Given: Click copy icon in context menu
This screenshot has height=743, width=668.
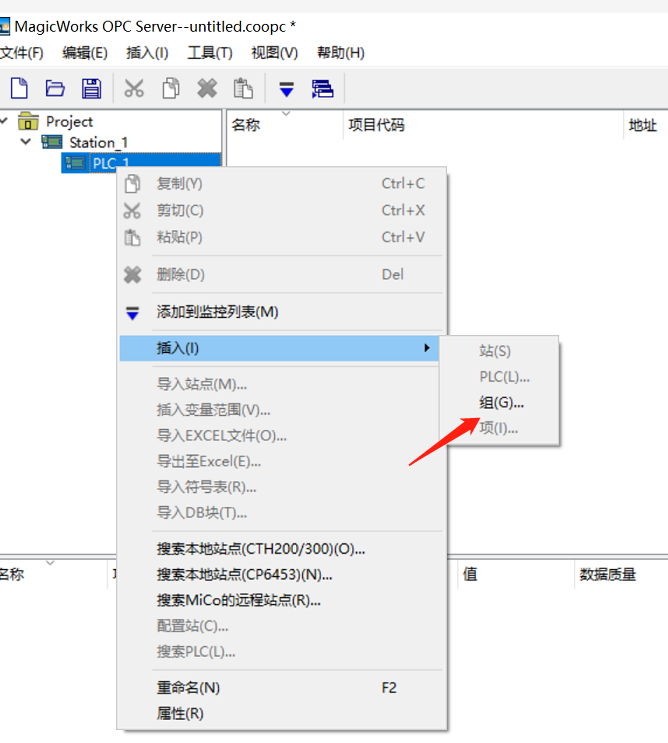Looking at the screenshot, I should pyautogui.click(x=132, y=184).
